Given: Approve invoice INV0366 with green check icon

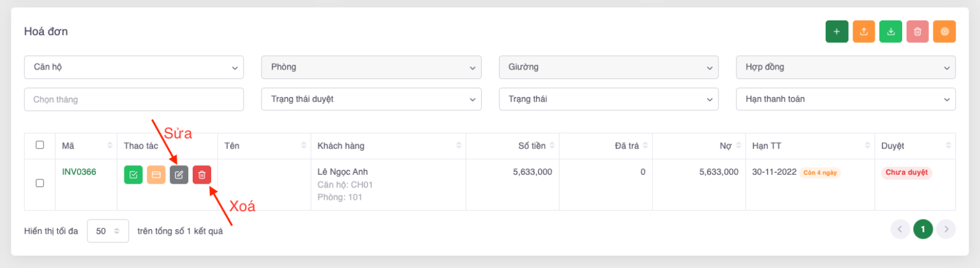Looking at the screenshot, I should point(133,174).
